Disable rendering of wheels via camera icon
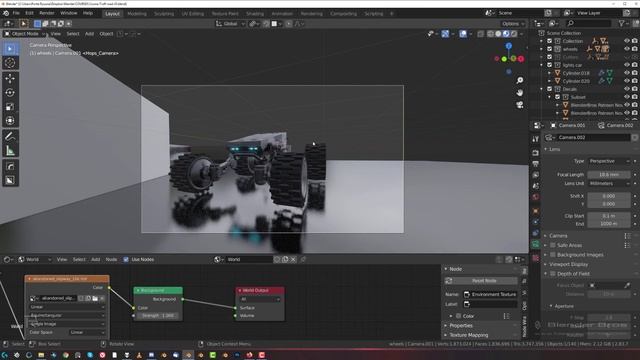Screen dimensions: 640x360 click(x=635, y=49)
